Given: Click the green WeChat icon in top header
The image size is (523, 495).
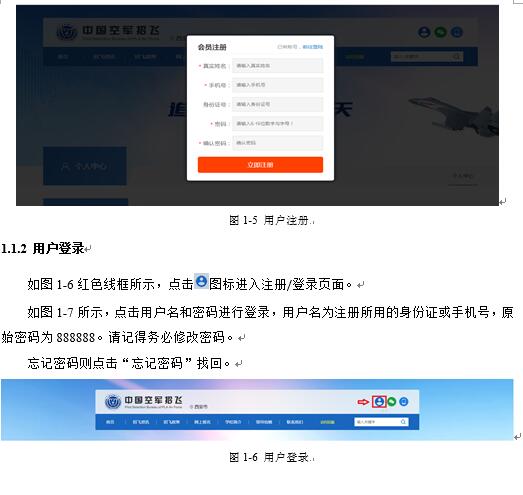Looking at the screenshot, I should tap(441, 32).
